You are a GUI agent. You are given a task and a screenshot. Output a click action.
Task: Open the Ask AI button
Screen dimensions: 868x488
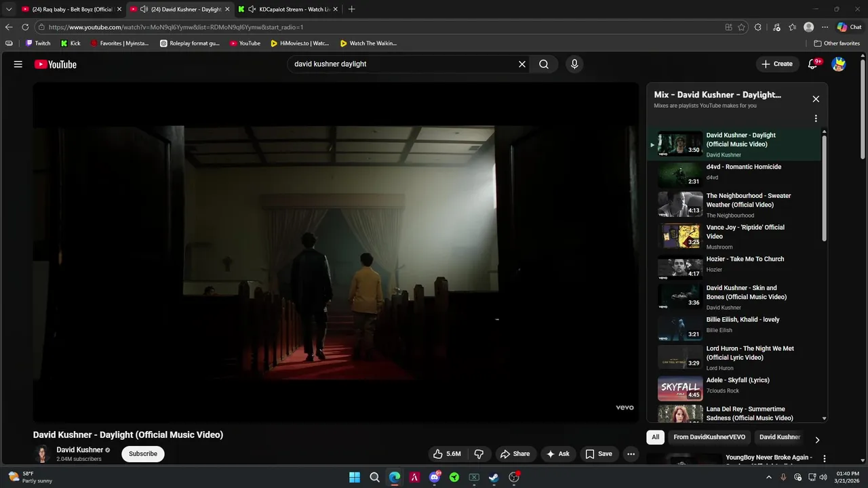point(558,454)
